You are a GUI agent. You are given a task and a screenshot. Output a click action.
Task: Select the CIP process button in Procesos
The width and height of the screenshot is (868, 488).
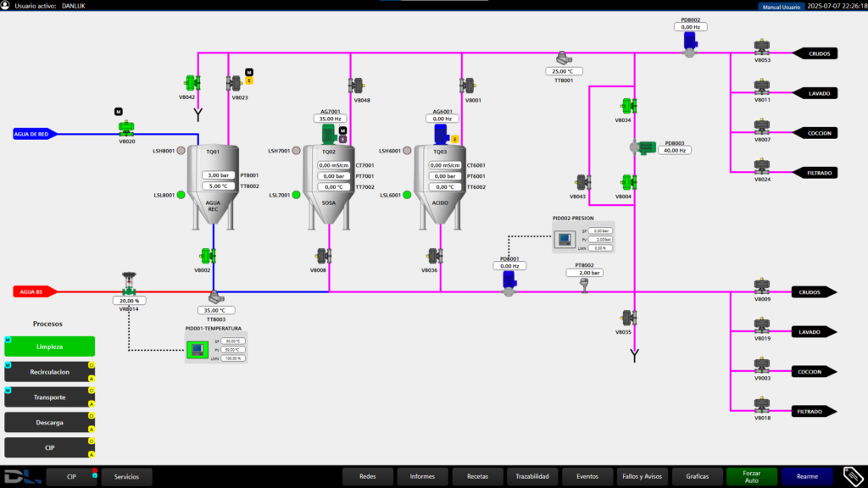tap(50, 447)
